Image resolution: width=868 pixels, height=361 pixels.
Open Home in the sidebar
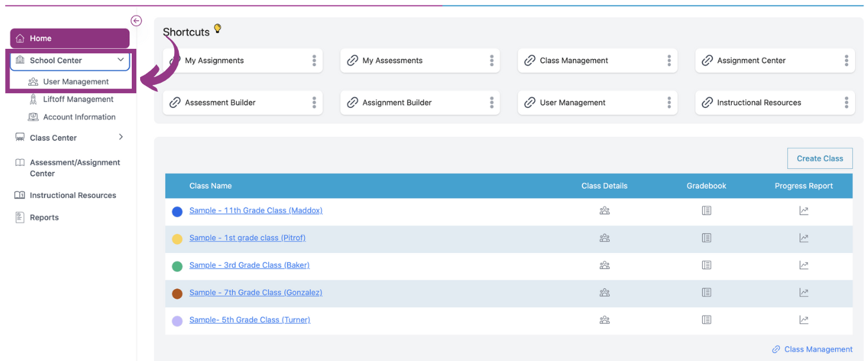(x=69, y=39)
